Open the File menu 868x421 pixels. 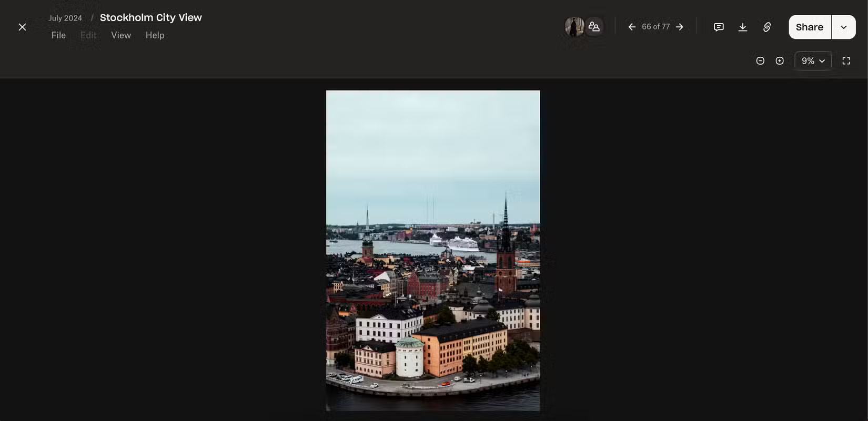click(58, 35)
